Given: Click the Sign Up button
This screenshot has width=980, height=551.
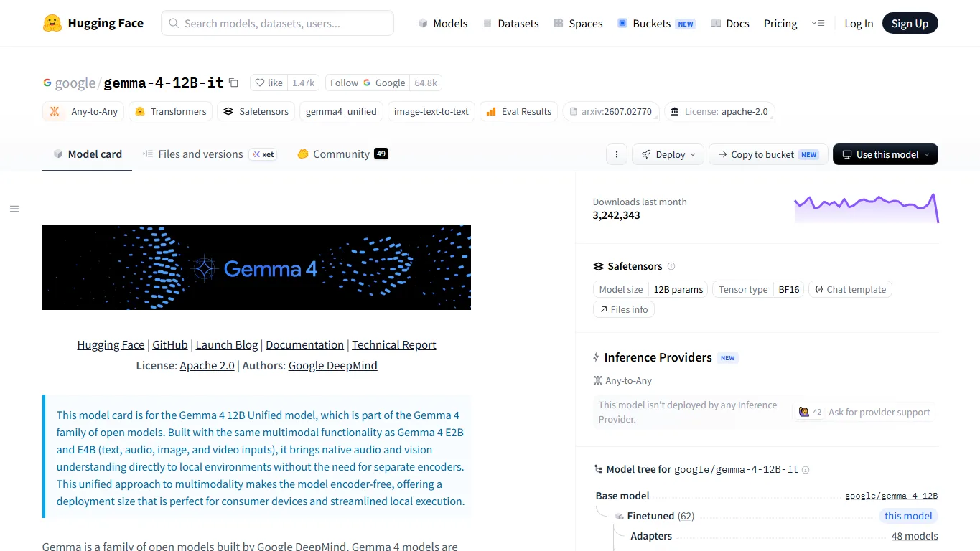Looking at the screenshot, I should [x=910, y=23].
